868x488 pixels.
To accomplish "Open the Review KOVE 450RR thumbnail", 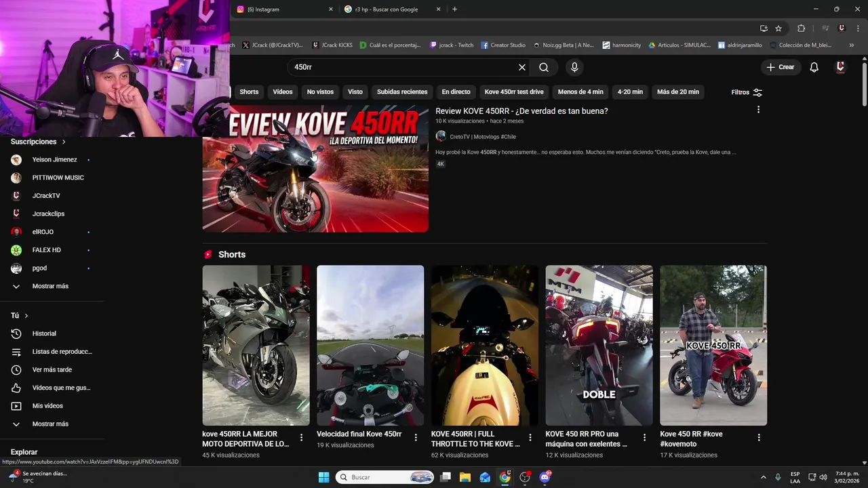I will (x=315, y=169).
